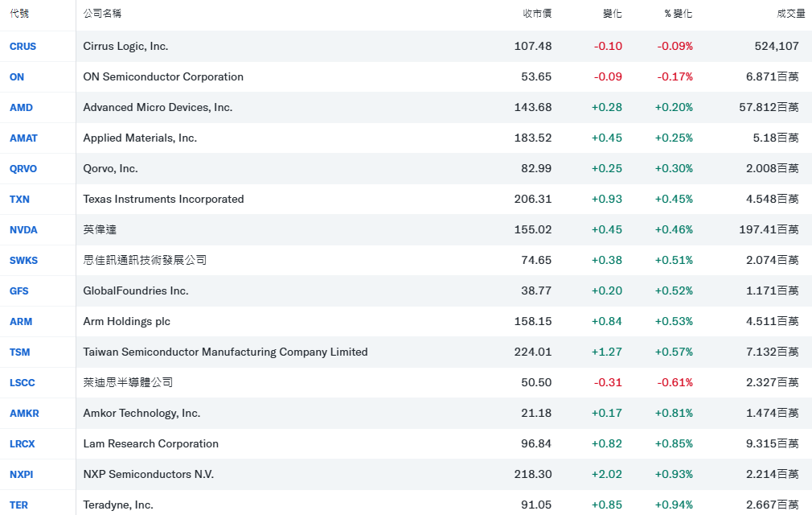Open the TSM ticker link

(19, 352)
